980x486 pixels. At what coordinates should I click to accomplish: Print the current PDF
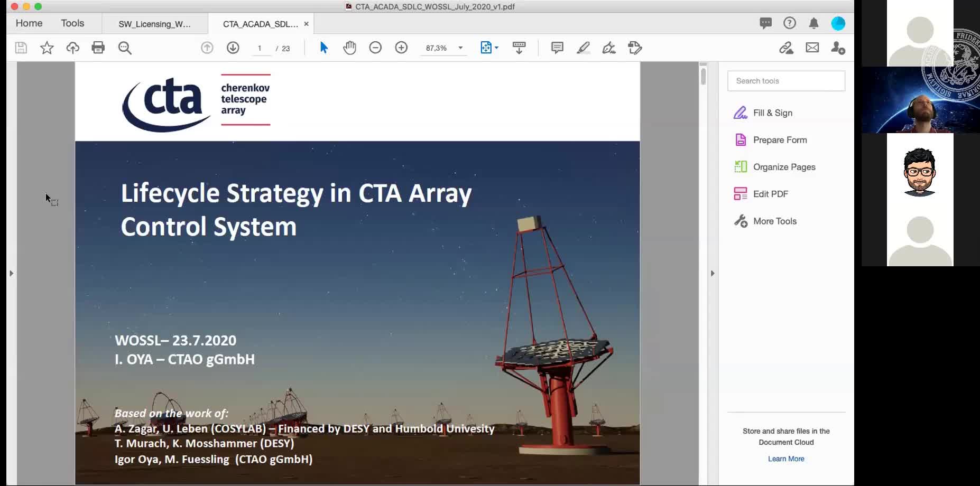point(98,48)
